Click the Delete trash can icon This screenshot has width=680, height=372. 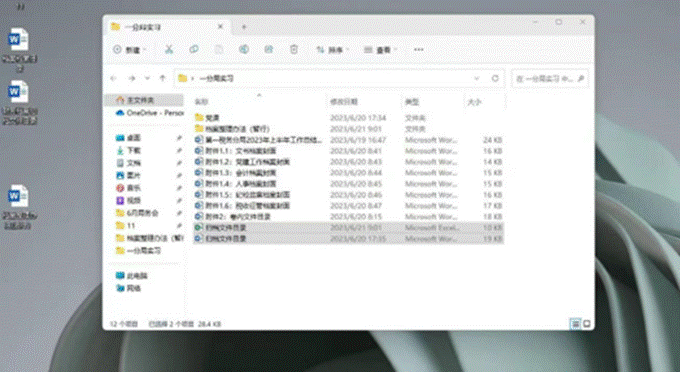tap(294, 49)
